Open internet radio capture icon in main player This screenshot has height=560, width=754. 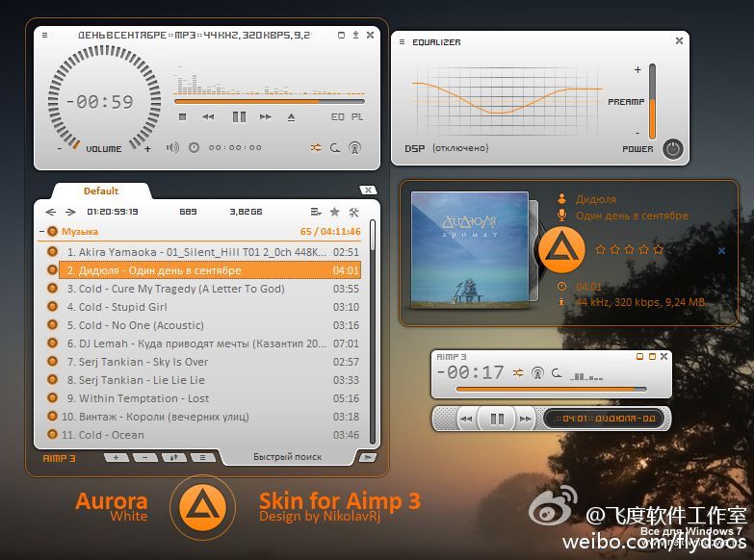pos(355,148)
